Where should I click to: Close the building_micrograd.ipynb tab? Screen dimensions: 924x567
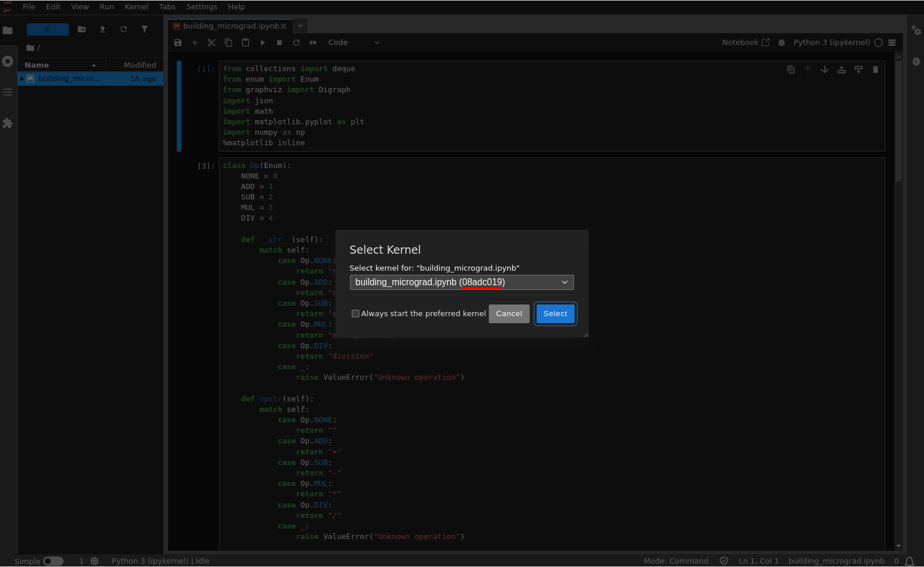click(x=283, y=26)
